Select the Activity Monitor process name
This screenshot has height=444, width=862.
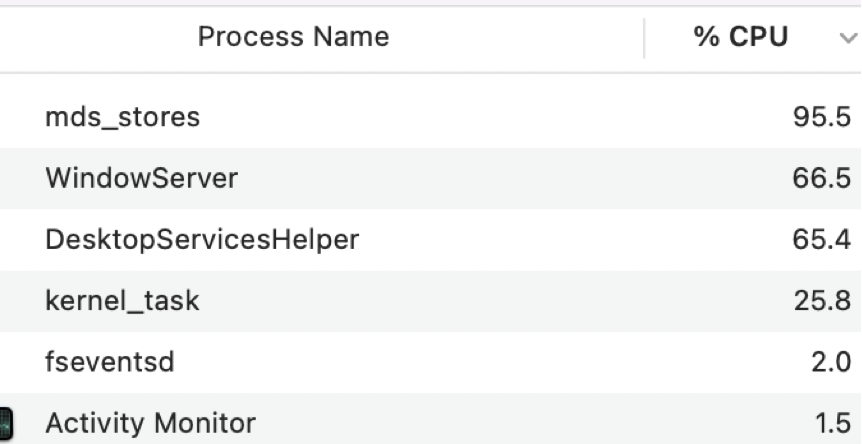(x=150, y=423)
